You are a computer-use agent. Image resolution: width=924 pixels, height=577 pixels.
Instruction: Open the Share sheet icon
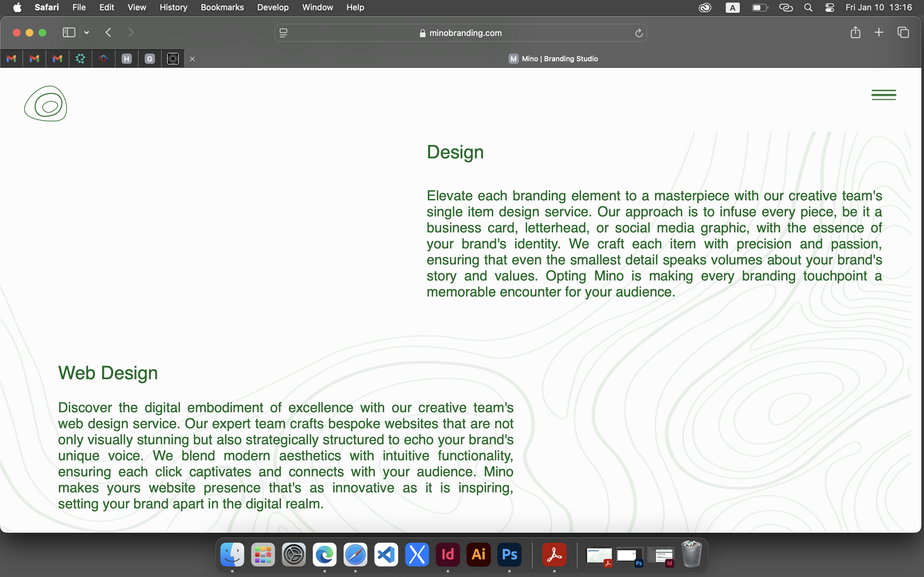point(855,32)
